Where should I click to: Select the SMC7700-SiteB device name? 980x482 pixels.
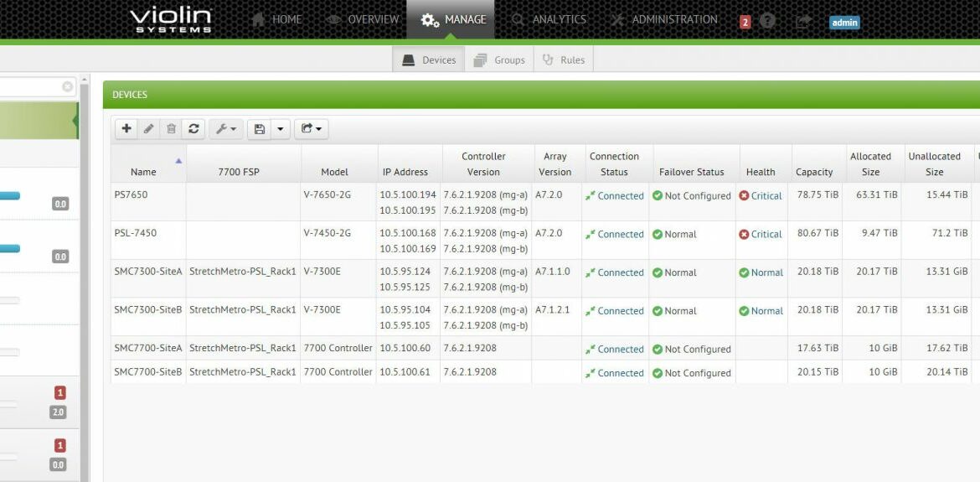click(148, 372)
